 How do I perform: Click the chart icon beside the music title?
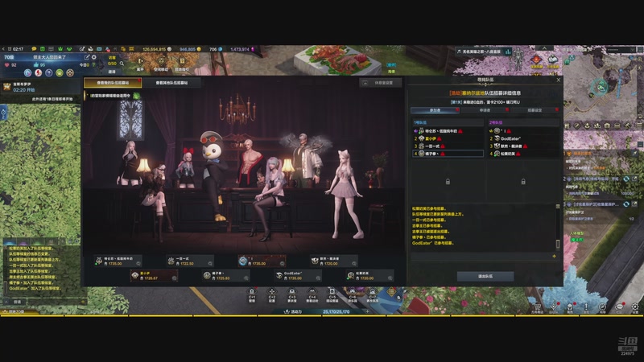508,51
